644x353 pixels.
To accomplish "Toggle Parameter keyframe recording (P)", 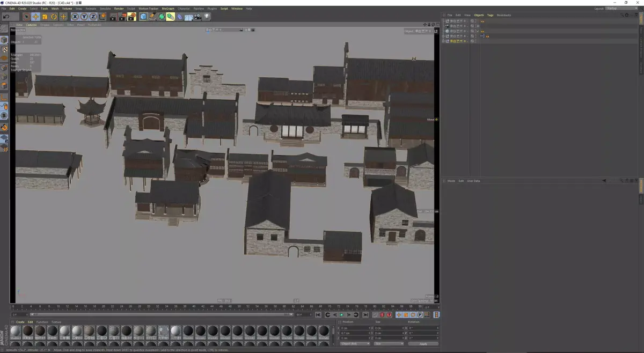I will pos(420,315).
